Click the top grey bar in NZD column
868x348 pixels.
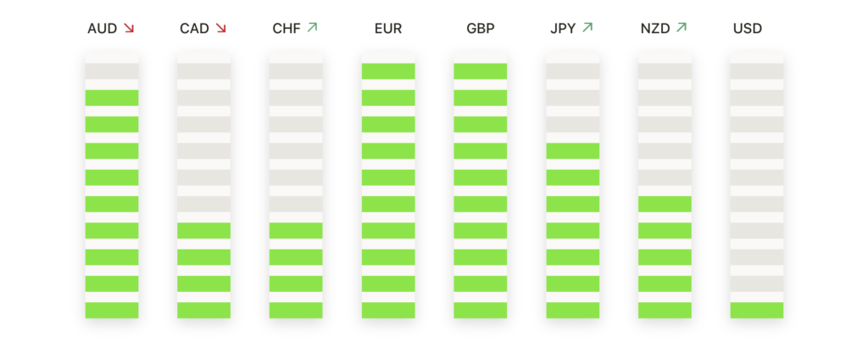(665, 71)
